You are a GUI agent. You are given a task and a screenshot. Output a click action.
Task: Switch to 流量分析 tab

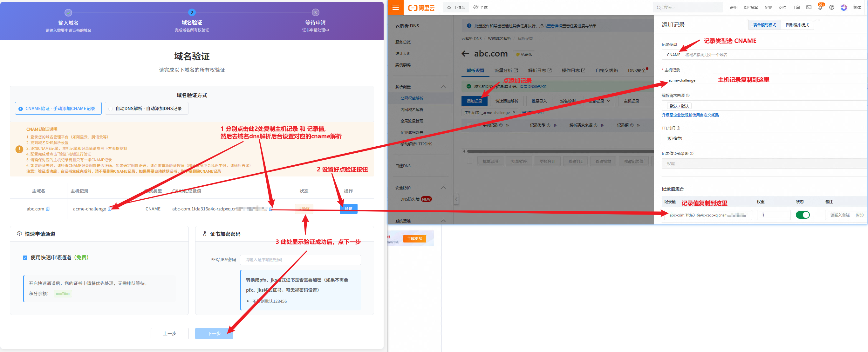tap(506, 71)
